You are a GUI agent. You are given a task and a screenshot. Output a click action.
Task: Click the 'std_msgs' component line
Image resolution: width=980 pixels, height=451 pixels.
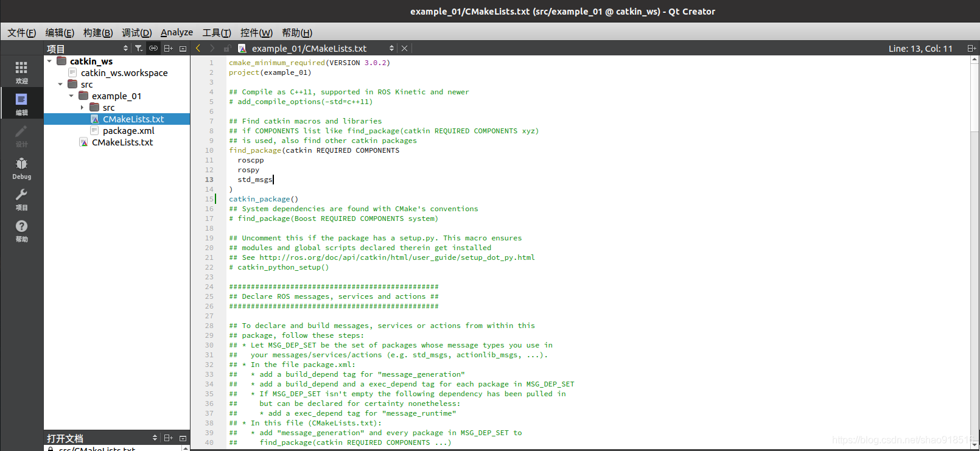coord(255,180)
